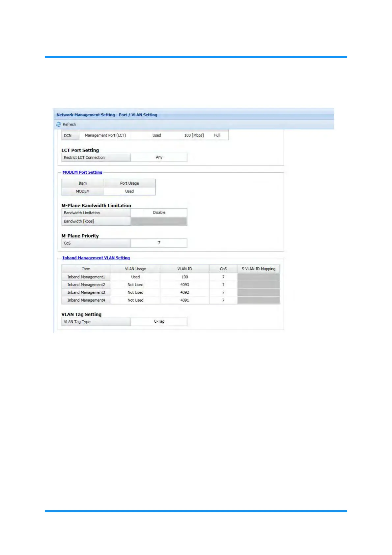Click Used in the Management Port row

coord(157,135)
